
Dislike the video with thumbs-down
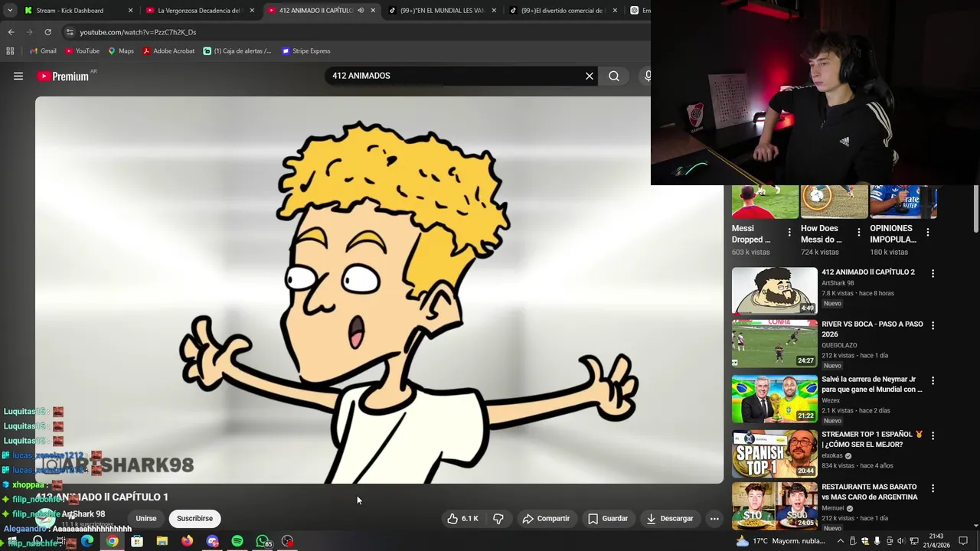[498, 518]
